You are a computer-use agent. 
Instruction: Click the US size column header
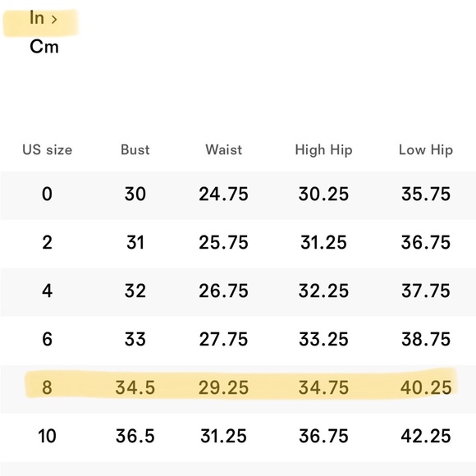[48, 149]
